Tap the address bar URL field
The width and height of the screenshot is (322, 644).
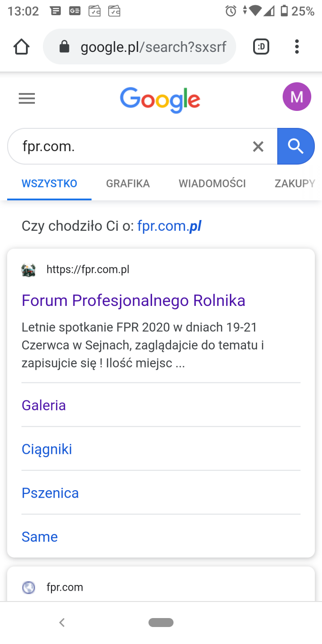152,47
